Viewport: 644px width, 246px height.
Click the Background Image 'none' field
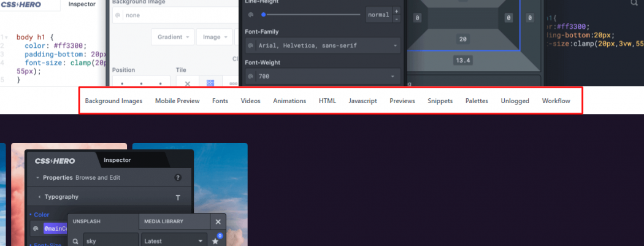point(175,15)
